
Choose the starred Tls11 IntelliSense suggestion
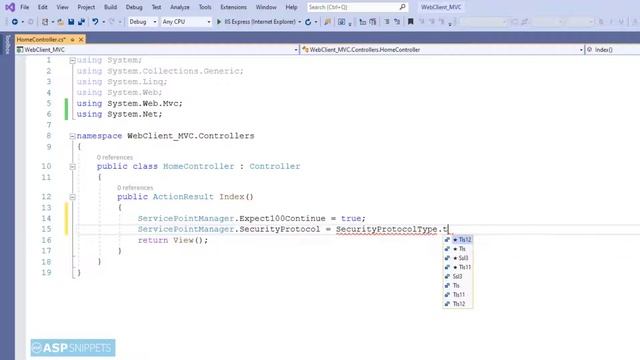tap(458, 267)
